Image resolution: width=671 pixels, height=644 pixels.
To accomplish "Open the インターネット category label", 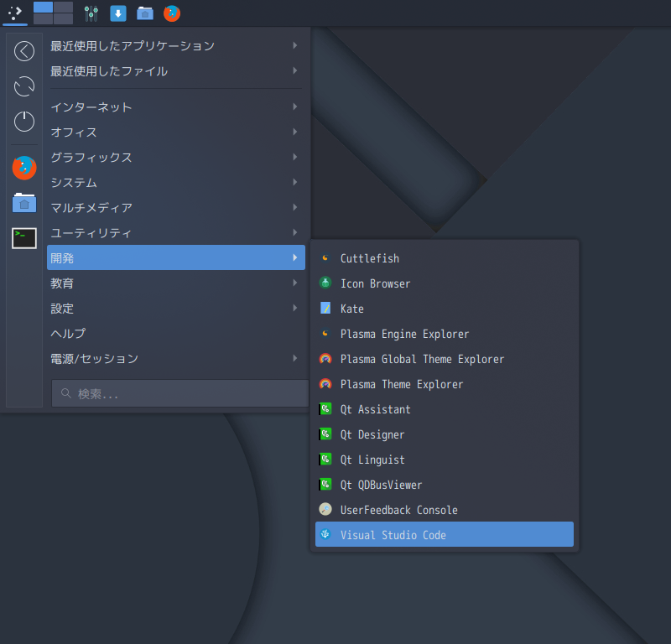I will [91, 107].
